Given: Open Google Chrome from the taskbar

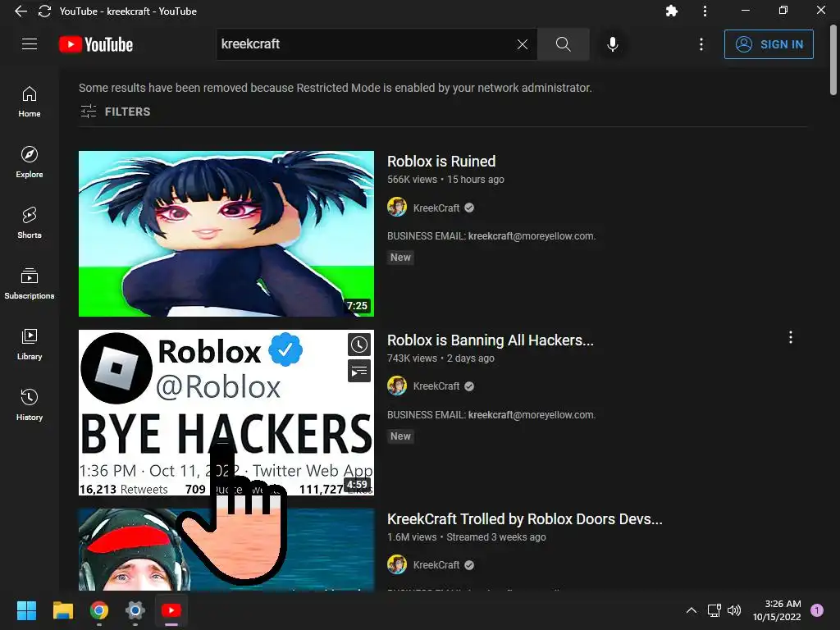Looking at the screenshot, I should (x=99, y=610).
